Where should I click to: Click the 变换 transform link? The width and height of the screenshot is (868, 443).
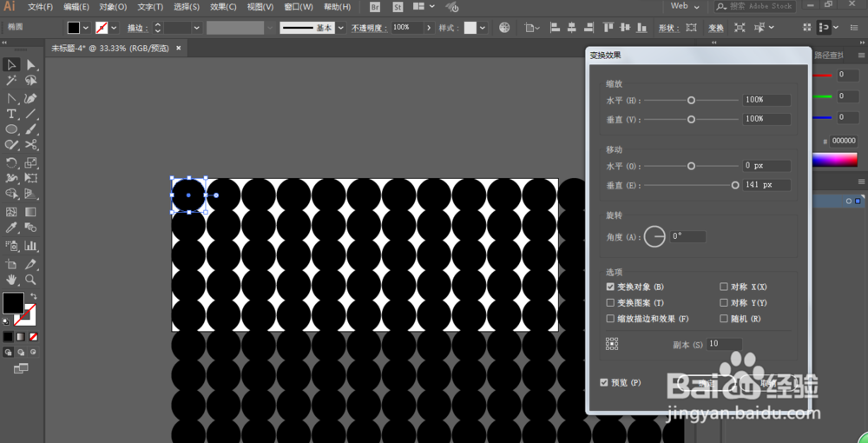point(716,28)
